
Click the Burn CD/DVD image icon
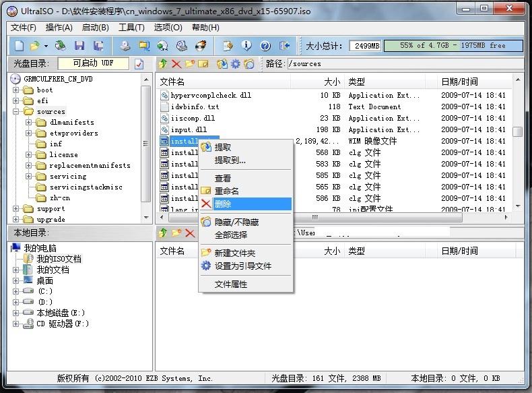pos(201,46)
